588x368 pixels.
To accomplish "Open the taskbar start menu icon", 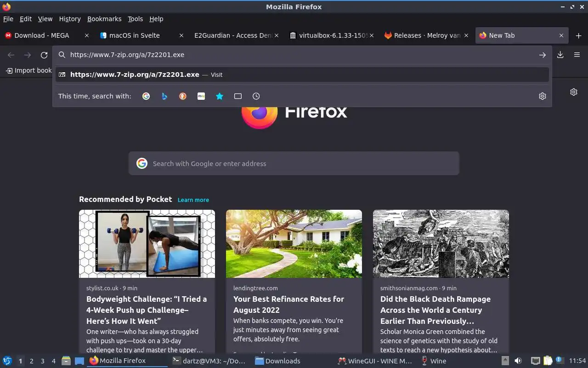I will click(x=7, y=361).
